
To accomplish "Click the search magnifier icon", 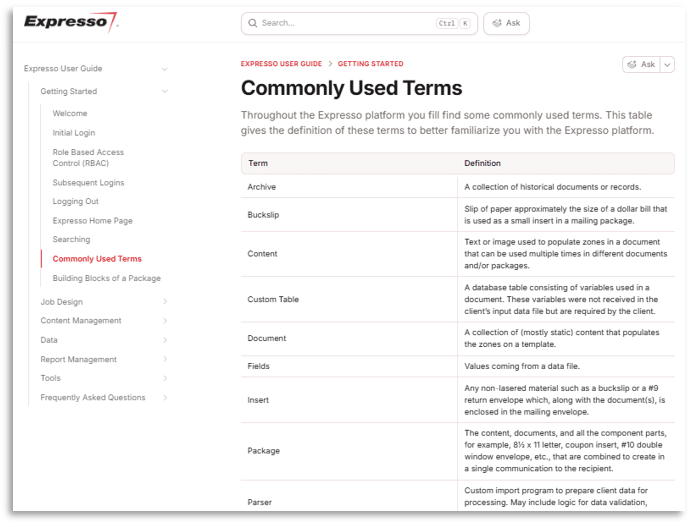I will point(253,23).
